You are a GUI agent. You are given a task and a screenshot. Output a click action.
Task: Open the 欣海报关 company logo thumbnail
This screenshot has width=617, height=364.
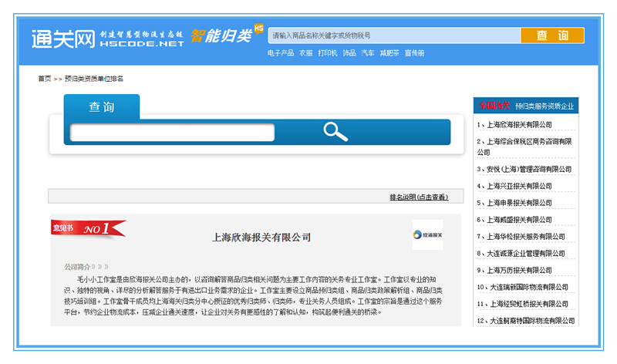(428, 235)
